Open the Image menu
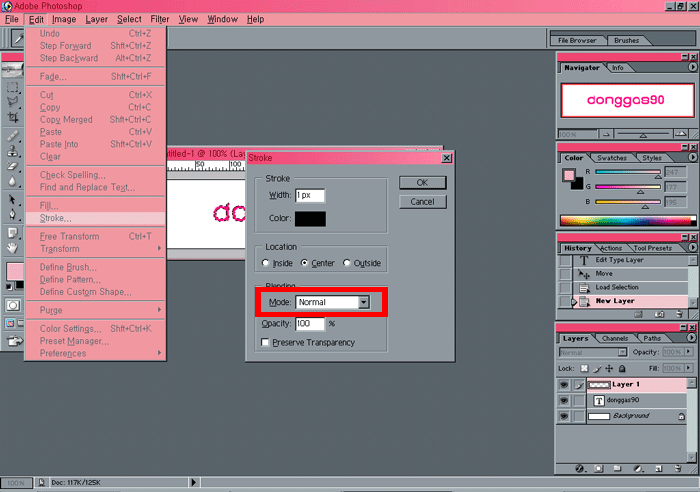 [64, 19]
